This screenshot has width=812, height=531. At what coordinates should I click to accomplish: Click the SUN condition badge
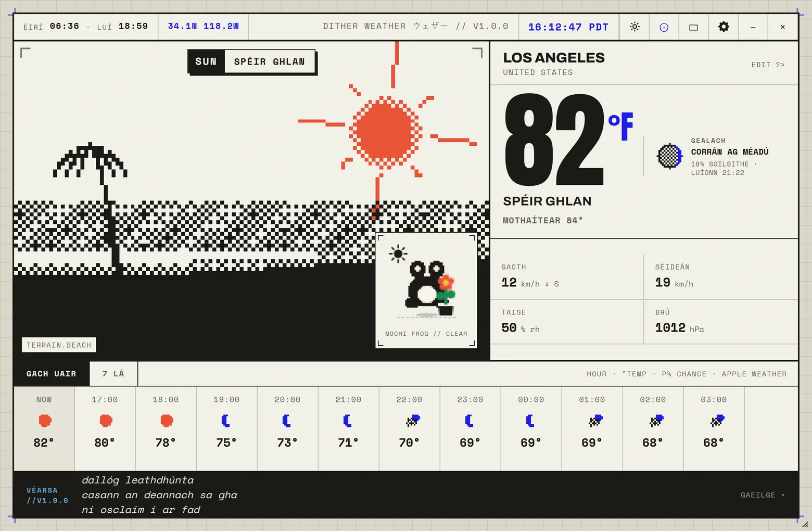(206, 61)
